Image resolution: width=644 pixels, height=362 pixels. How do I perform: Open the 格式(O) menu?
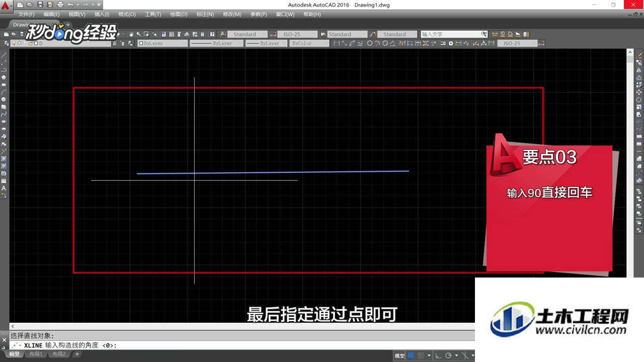pyautogui.click(x=127, y=15)
